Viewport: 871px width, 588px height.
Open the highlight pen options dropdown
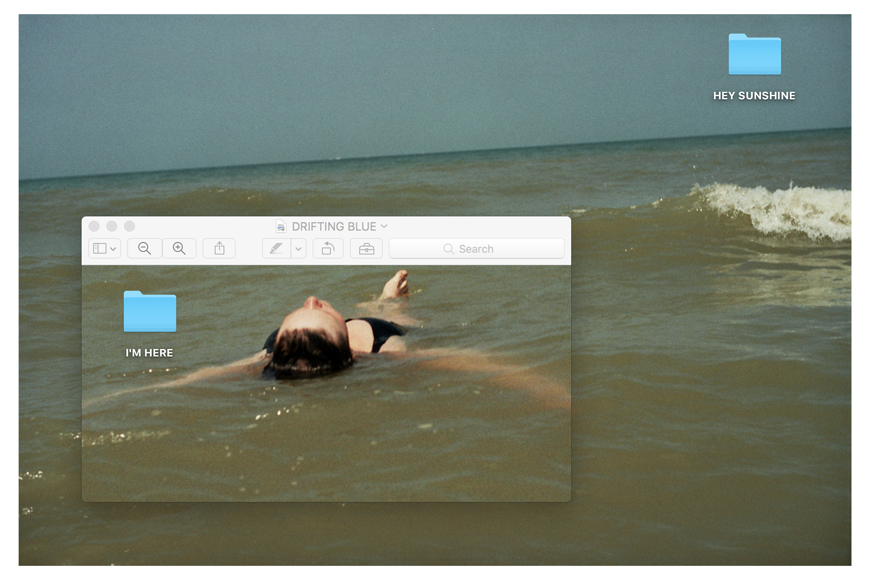(x=298, y=249)
